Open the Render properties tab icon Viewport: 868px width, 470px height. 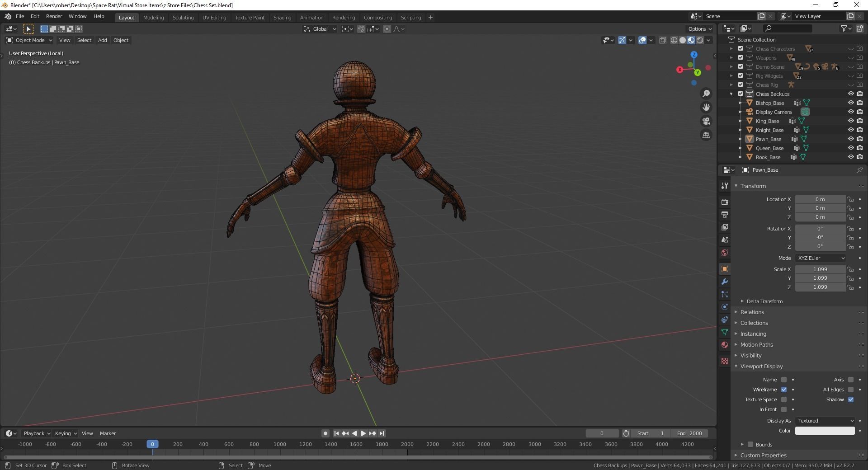[725, 202]
